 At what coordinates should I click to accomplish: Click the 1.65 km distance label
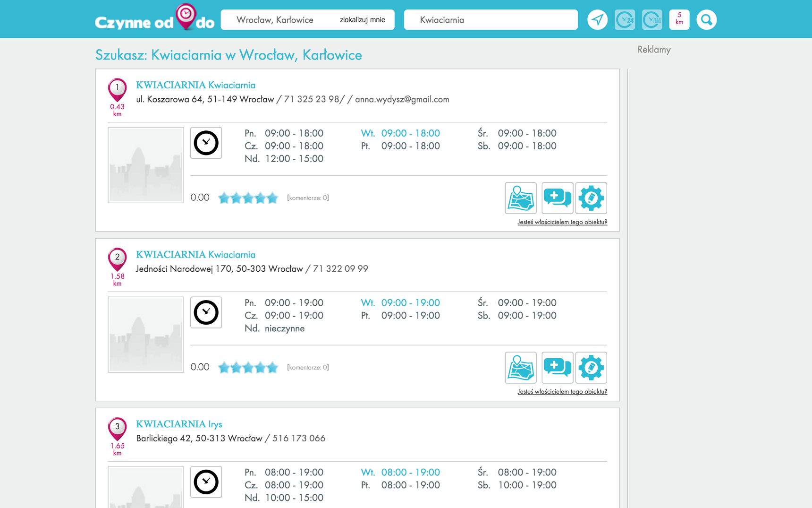(117, 449)
